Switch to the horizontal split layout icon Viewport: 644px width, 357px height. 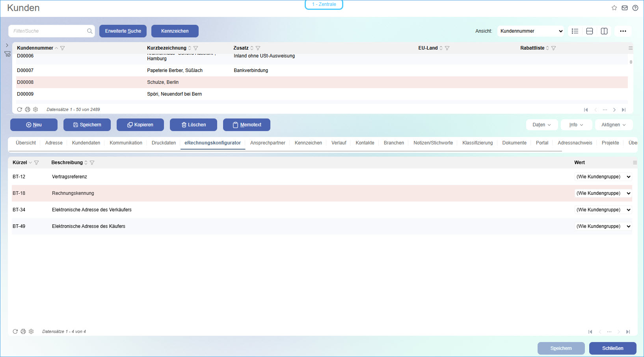(590, 31)
